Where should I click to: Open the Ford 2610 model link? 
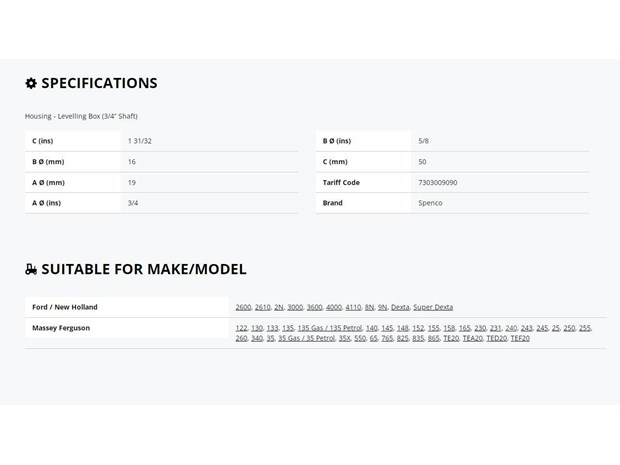coord(263,307)
